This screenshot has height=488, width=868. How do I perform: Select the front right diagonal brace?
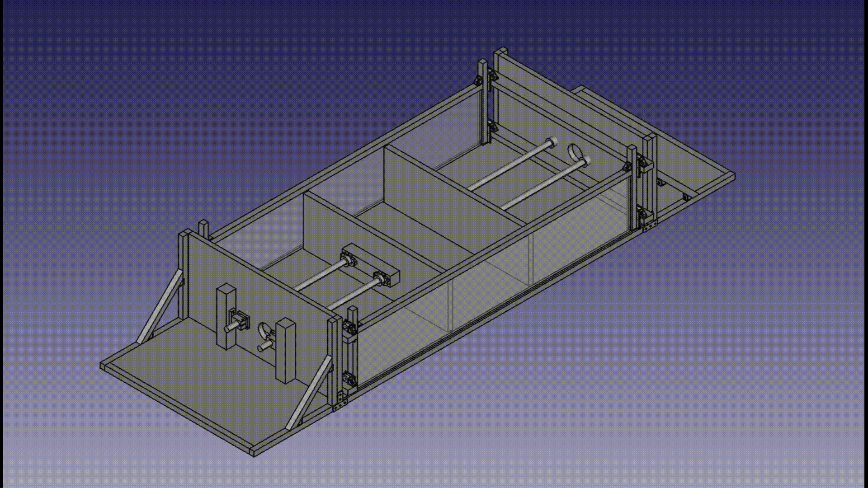(x=310, y=393)
